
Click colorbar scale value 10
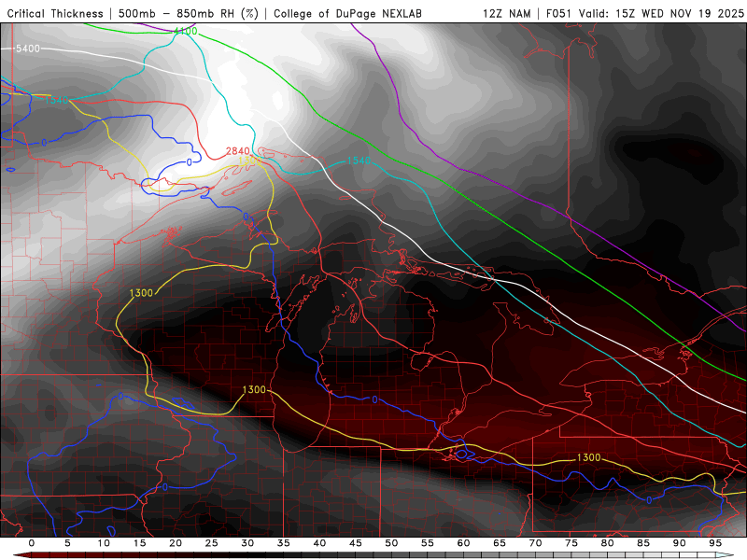104,543
